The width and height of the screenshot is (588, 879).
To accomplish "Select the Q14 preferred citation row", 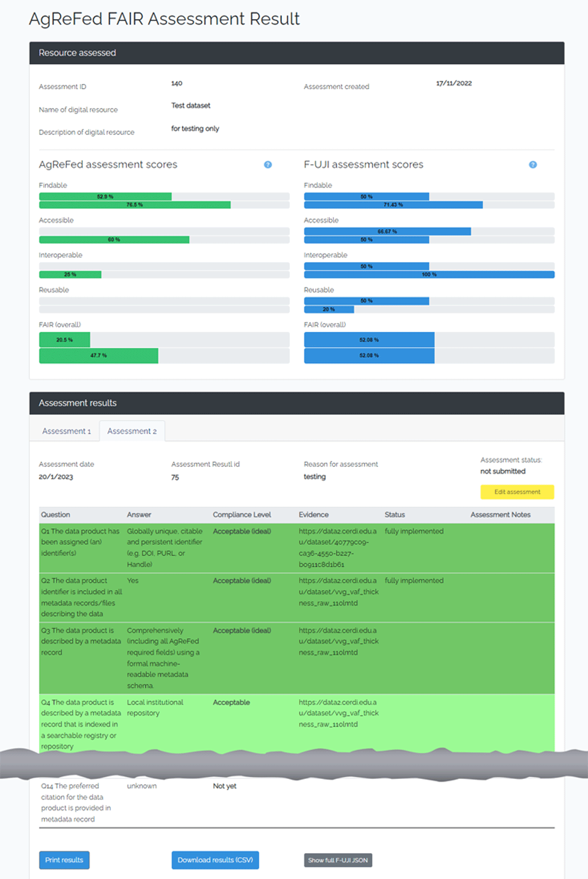I will tap(297, 803).
